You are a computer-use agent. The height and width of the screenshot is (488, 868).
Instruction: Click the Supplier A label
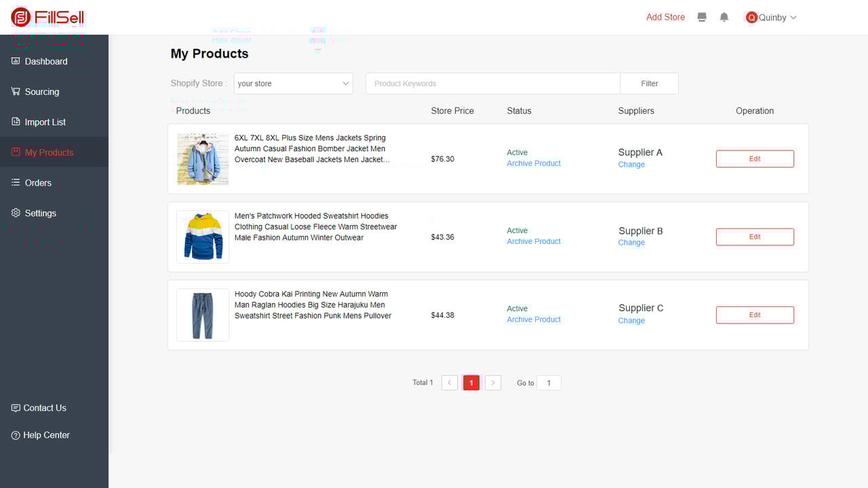point(640,152)
